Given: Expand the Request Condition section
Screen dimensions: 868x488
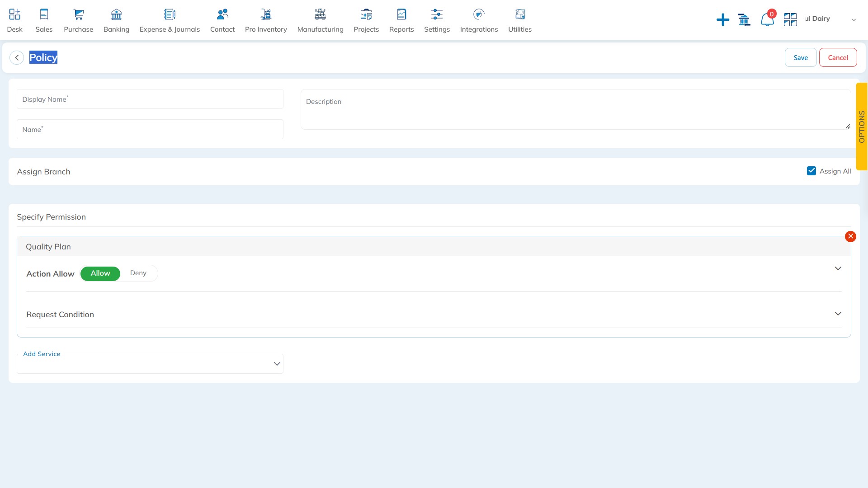Looking at the screenshot, I should (x=838, y=314).
